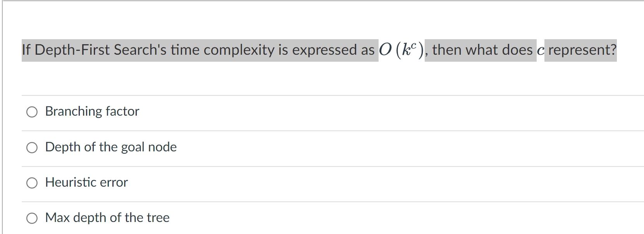
Task: Choose the Depth of the goal node option
Action: pyautogui.click(x=32, y=147)
